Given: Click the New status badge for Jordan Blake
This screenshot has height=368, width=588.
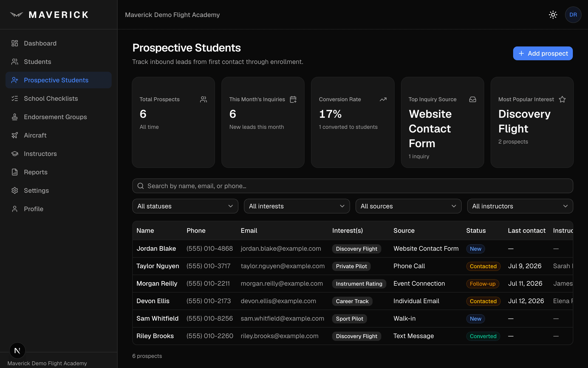Looking at the screenshot, I should [475, 249].
